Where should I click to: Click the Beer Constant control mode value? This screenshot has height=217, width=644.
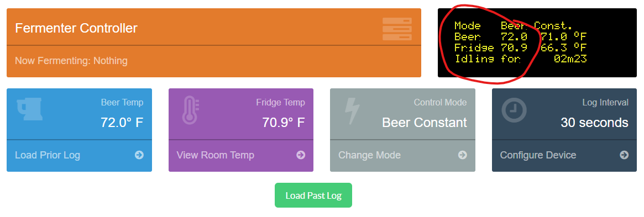coord(425,122)
